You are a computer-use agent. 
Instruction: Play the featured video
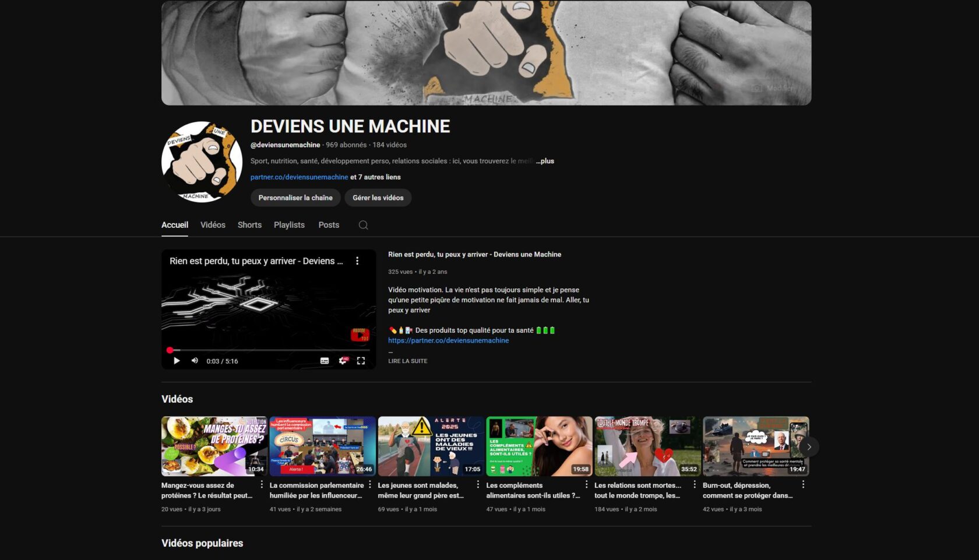pos(177,361)
